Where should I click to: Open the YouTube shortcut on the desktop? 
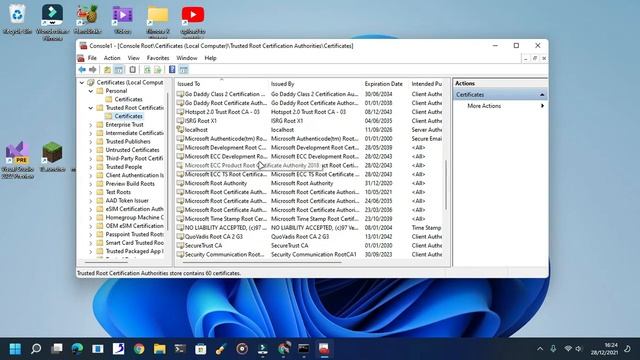pos(193,19)
